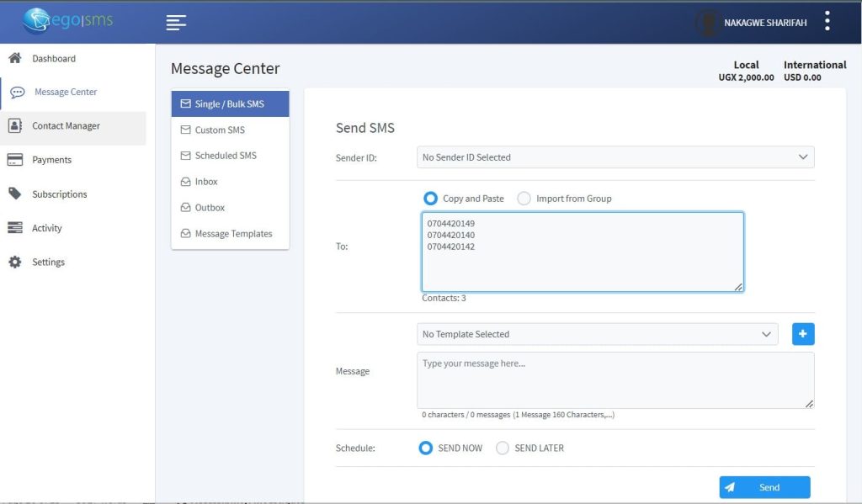Click the Dashboard home icon
Screen dimensions: 862x504
tap(14, 58)
